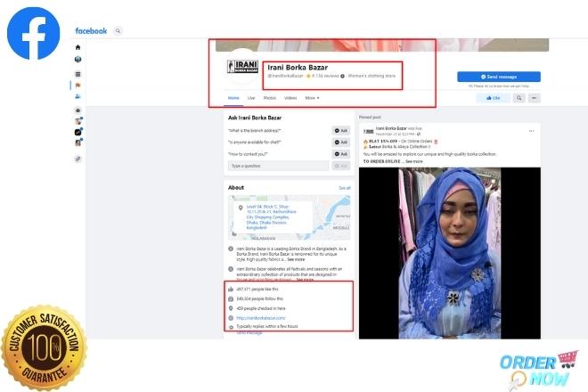Screen dimensions: 588x392
Task: Click the pinned post video thumbnail
Action: pos(450,253)
